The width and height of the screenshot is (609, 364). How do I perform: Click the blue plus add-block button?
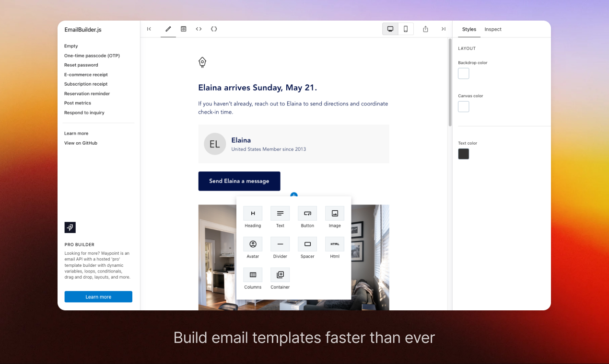(x=294, y=195)
